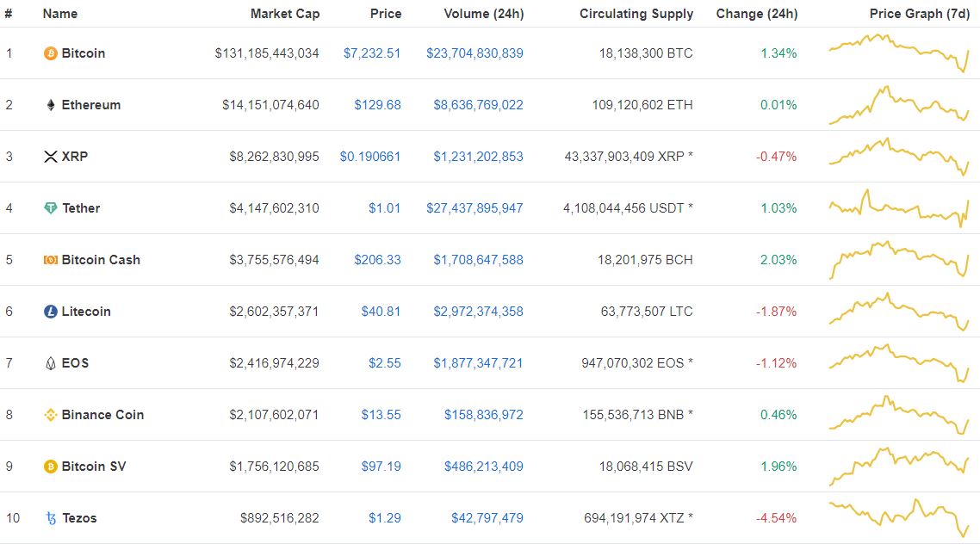Select Bitcoin market cap $131,185,443,034
The image size is (980, 544).
click(x=267, y=53)
